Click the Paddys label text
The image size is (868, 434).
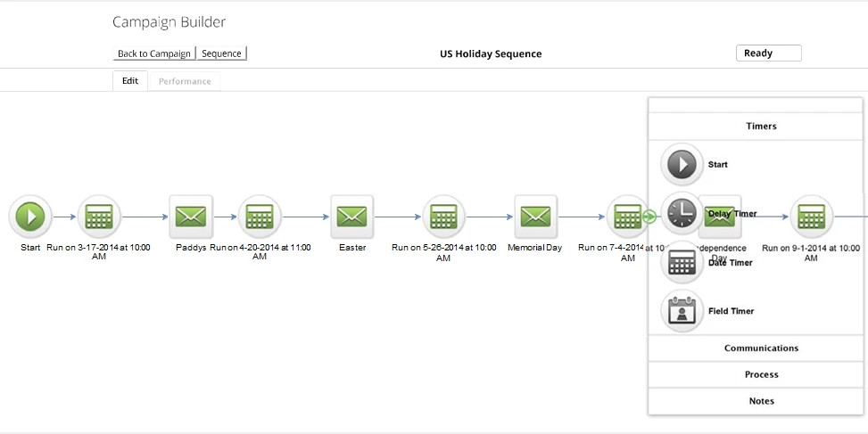click(191, 248)
